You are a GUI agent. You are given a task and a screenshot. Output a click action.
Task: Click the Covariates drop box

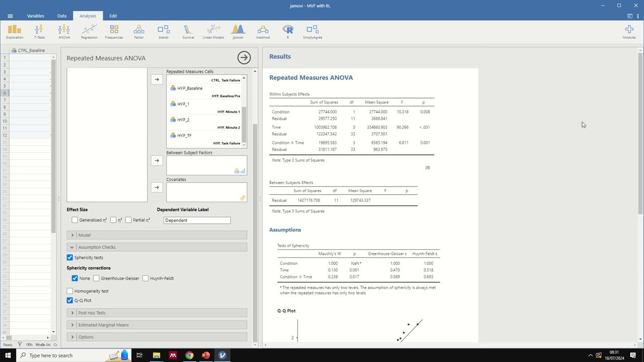click(x=207, y=192)
